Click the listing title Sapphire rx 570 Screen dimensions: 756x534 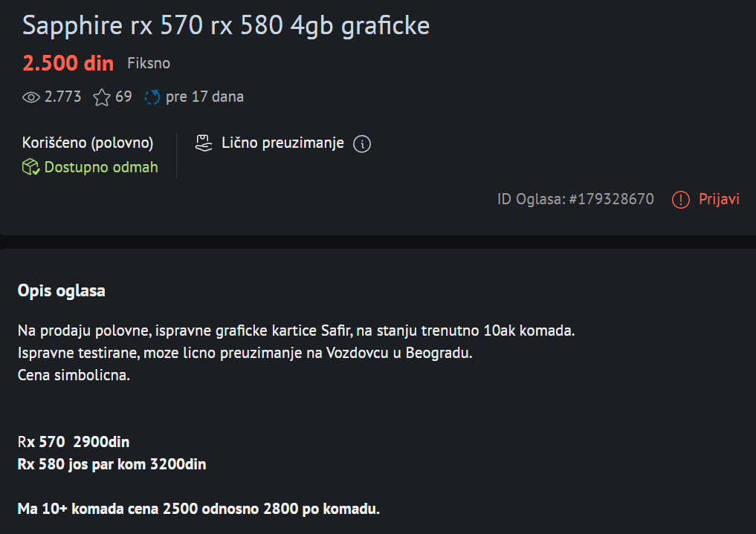point(226,25)
